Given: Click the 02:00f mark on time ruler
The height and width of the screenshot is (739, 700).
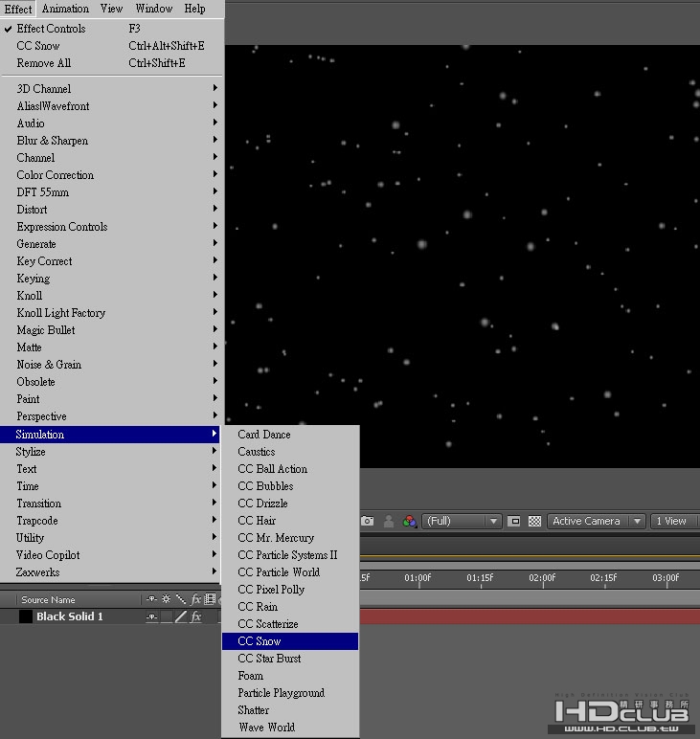Looking at the screenshot, I should 542,578.
